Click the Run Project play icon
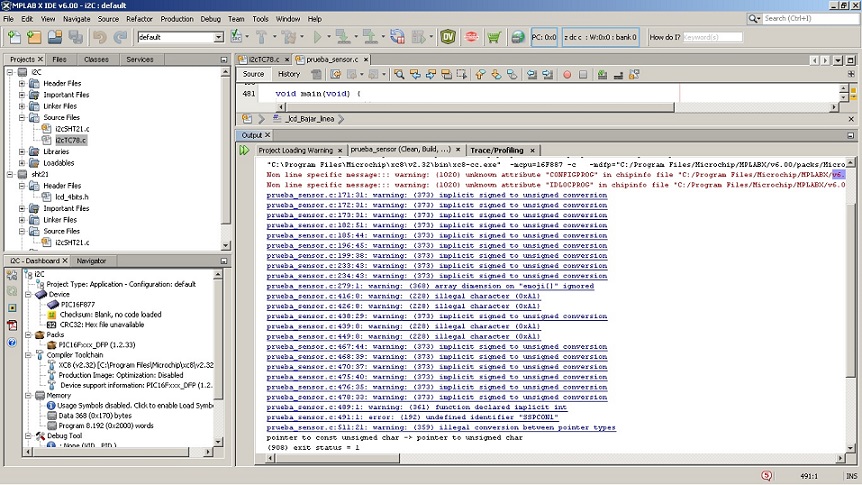Screen dimensions: 862x485 (317, 37)
